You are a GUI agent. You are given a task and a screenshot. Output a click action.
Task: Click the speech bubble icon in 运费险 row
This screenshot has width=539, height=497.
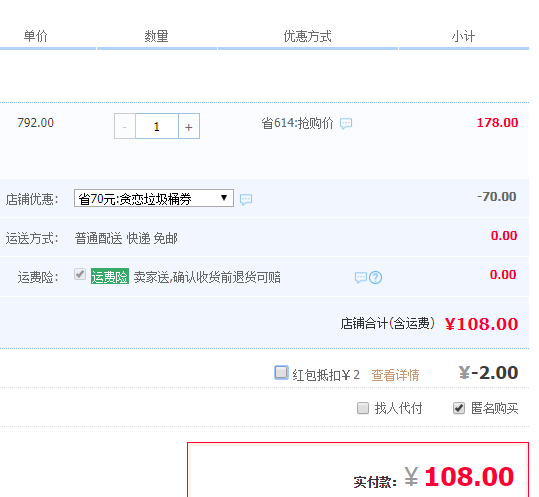click(361, 277)
